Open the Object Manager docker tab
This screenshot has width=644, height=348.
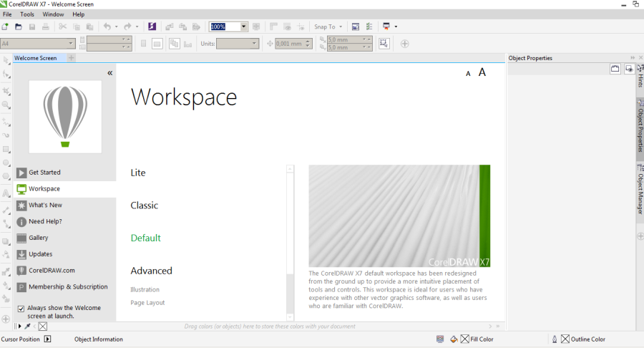pos(640,194)
